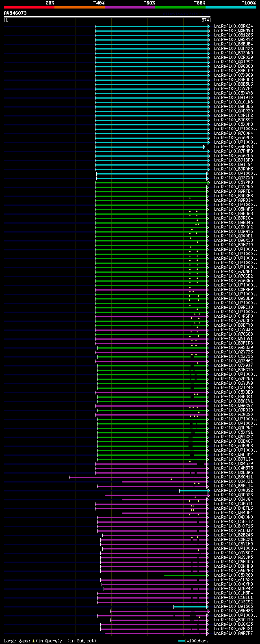Click the short green bar of UniRef100_C5XR68

(x=186, y=575)
